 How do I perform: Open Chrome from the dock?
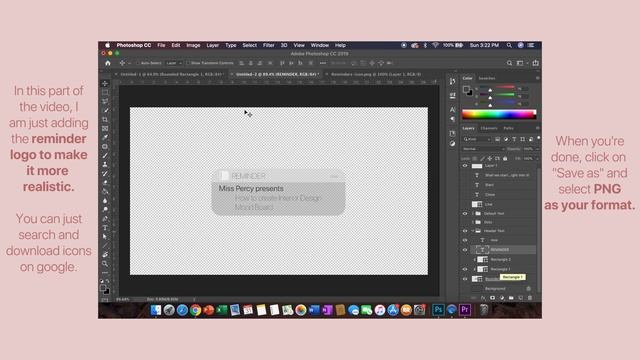coord(196,310)
